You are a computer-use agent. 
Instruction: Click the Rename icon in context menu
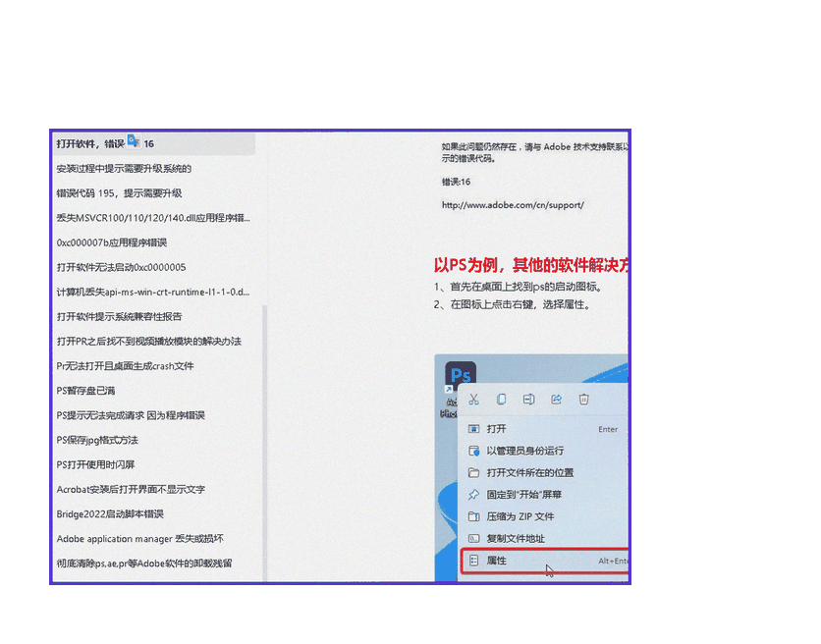[528, 400]
